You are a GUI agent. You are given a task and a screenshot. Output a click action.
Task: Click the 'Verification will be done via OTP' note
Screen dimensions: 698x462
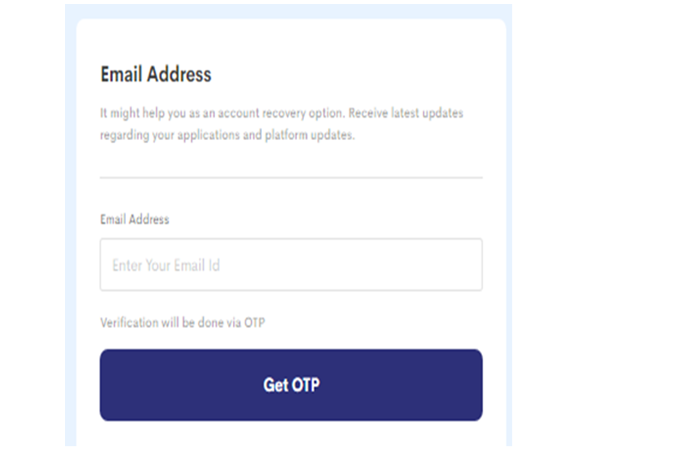coord(183,323)
